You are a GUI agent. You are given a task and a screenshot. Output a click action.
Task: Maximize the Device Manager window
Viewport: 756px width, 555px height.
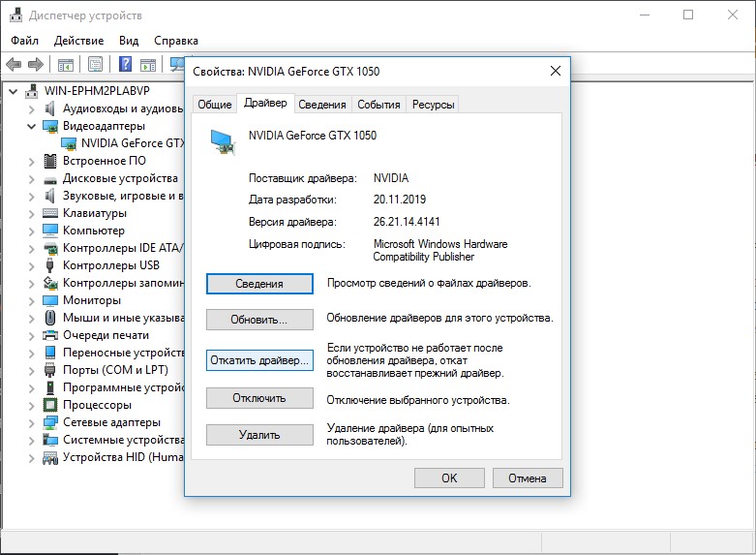pos(688,15)
